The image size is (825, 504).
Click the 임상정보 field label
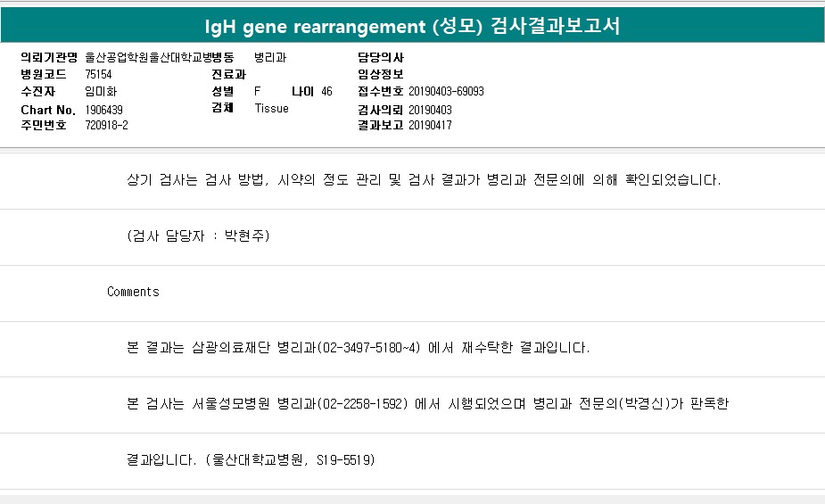coord(380,75)
